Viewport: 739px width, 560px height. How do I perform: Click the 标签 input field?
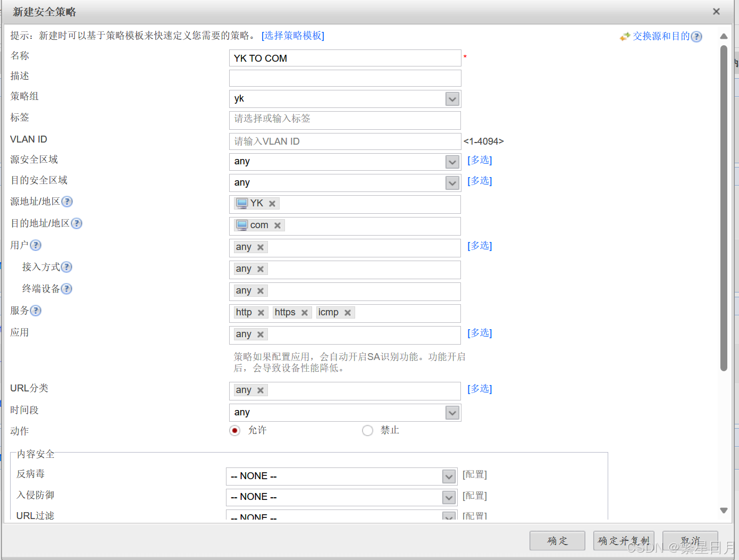[345, 120]
